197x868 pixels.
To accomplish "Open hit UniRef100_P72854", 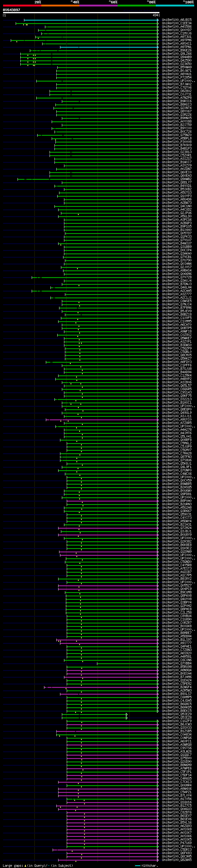I will tap(177, 78).
